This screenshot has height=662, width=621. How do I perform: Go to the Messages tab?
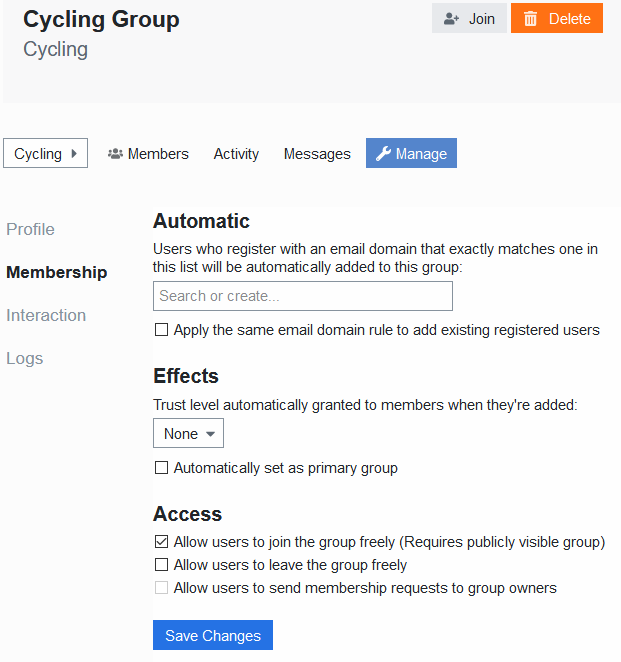tap(317, 154)
